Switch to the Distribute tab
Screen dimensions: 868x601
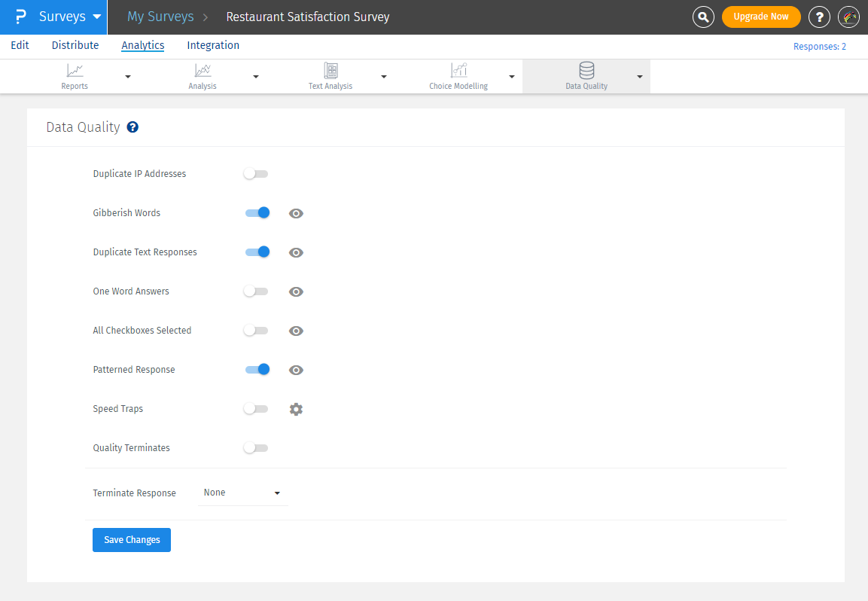(75, 45)
